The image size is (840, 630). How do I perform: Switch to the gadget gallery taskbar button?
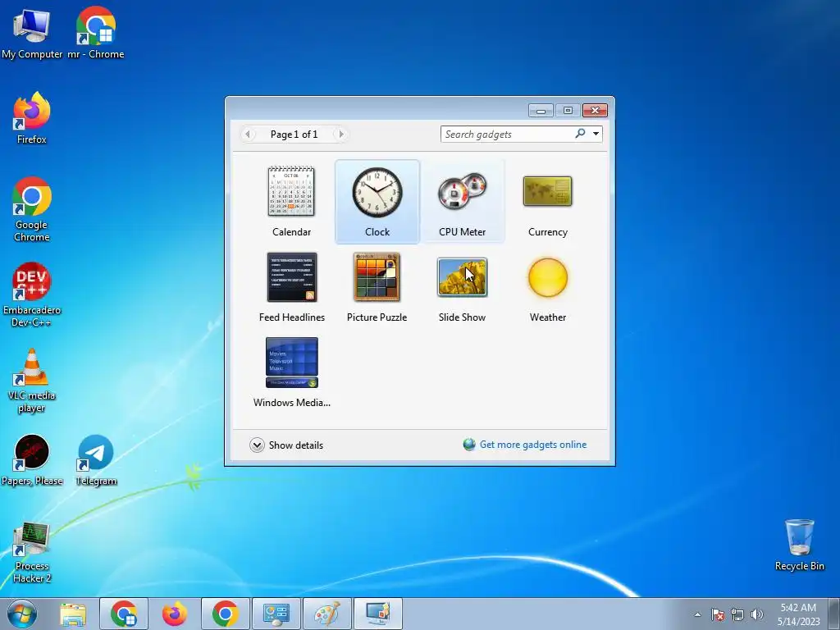click(378, 614)
